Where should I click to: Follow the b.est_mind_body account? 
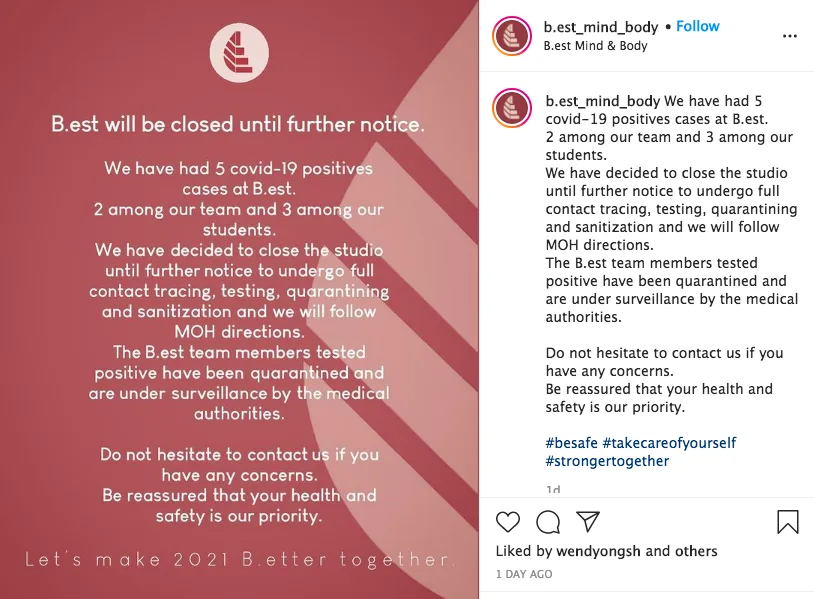[698, 26]
